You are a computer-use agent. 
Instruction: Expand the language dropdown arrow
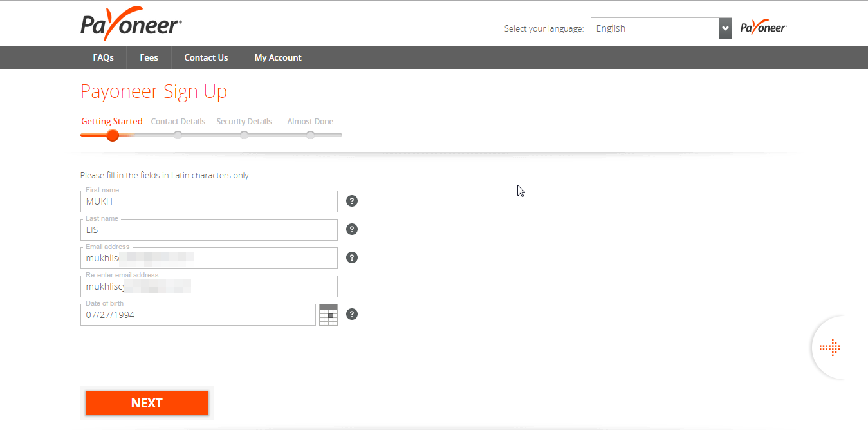click(x=725, y=28)
